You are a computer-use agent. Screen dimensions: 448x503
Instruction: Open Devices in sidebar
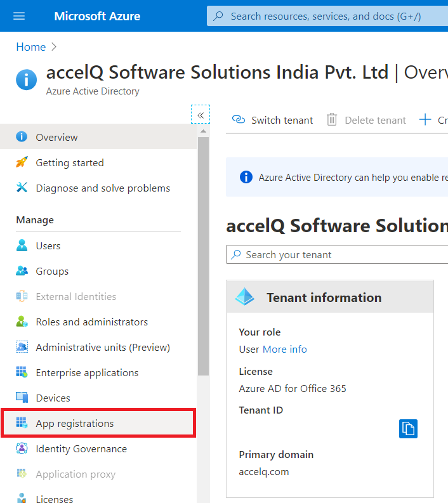pos(98,398)
